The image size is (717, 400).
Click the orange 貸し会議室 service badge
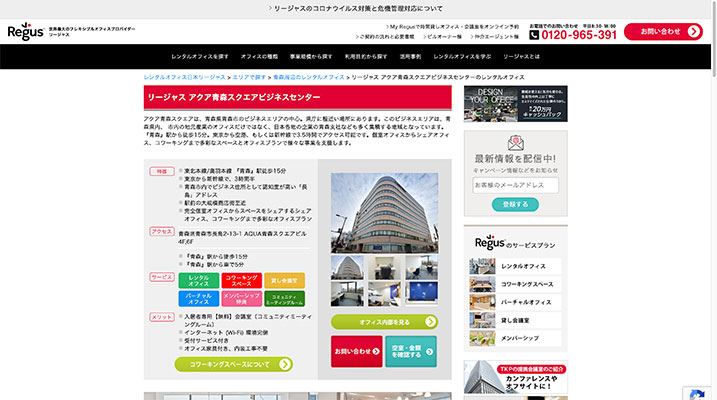[x=284, y=281]
